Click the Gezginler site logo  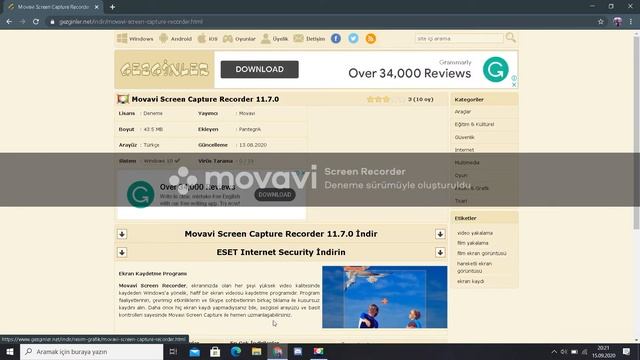point(164,69)
